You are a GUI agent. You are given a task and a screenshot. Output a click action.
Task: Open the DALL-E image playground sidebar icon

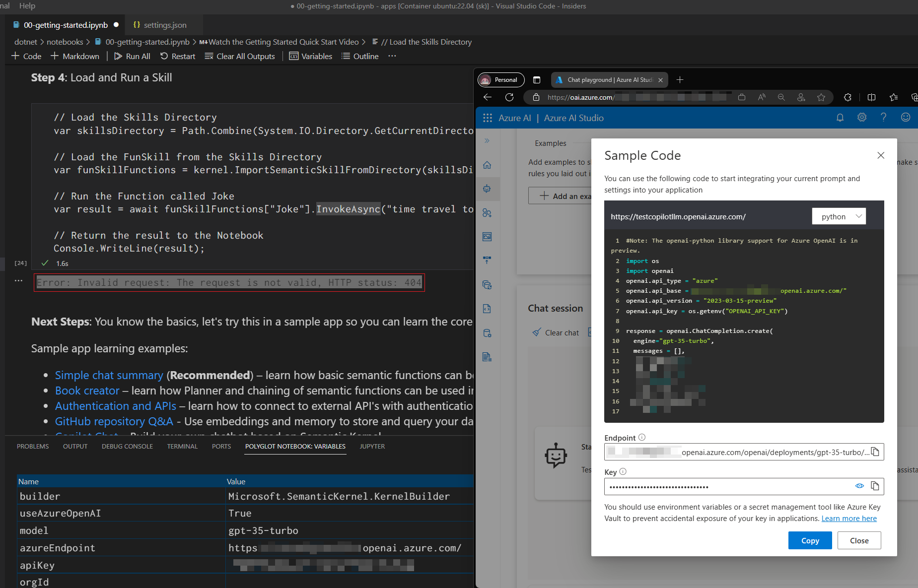(487, 237)
